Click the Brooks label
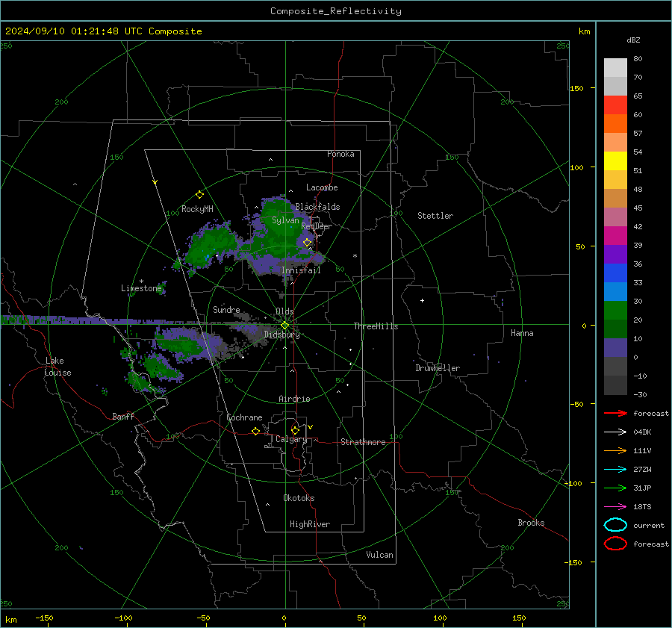Viewport: 672px width, 628px height. 531,523
